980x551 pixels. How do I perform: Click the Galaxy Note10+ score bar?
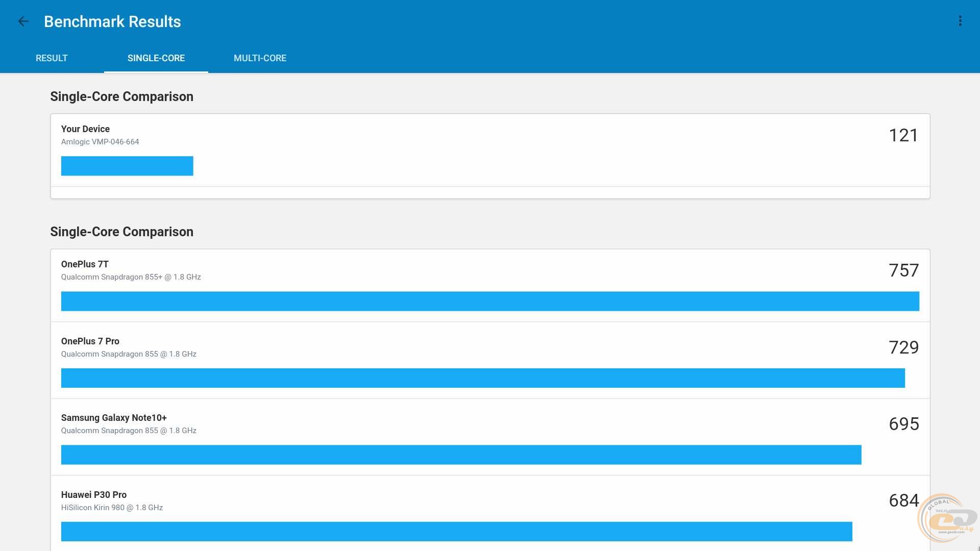coord(461,455)
